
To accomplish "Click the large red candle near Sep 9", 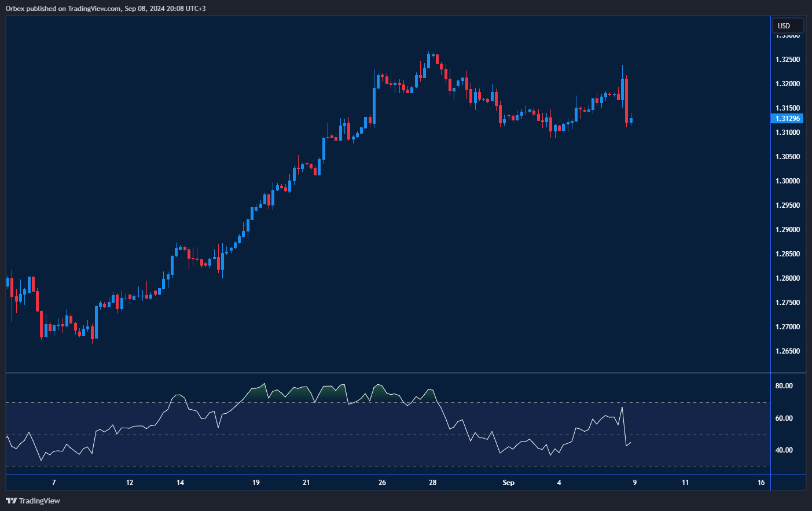I will (x=626, y=100).
